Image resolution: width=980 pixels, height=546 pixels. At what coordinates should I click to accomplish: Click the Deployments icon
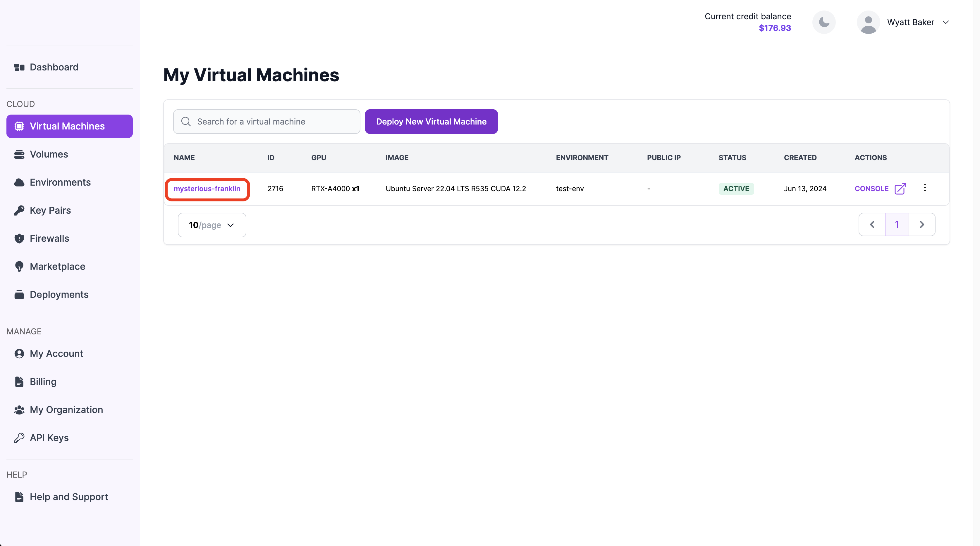tap(19, 295)
